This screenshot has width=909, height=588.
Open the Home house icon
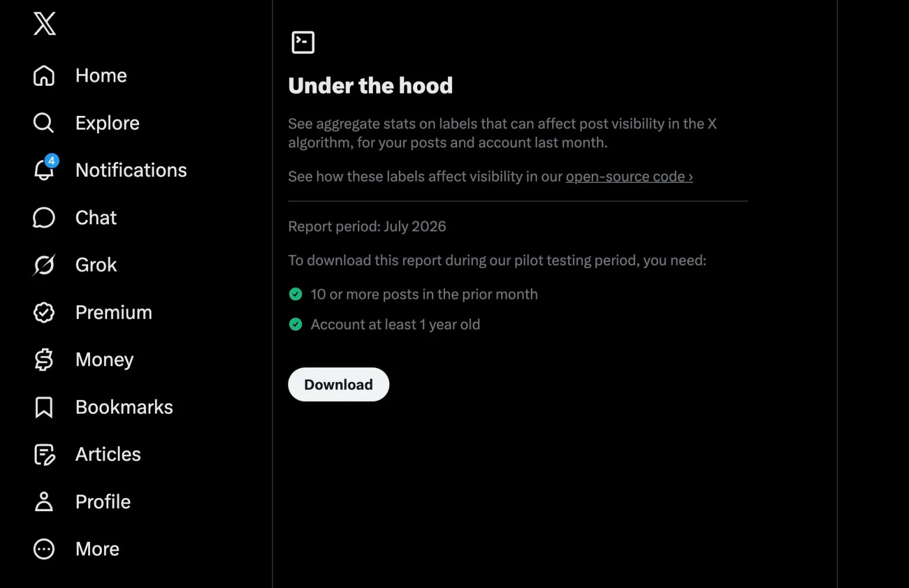[44, 76]
